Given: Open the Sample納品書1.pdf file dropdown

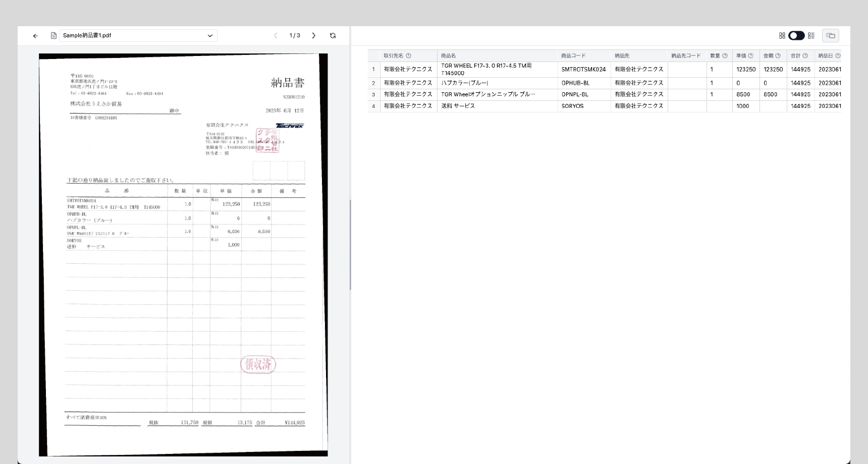Looking at the screenshot, I should click(x=138, y=36).
